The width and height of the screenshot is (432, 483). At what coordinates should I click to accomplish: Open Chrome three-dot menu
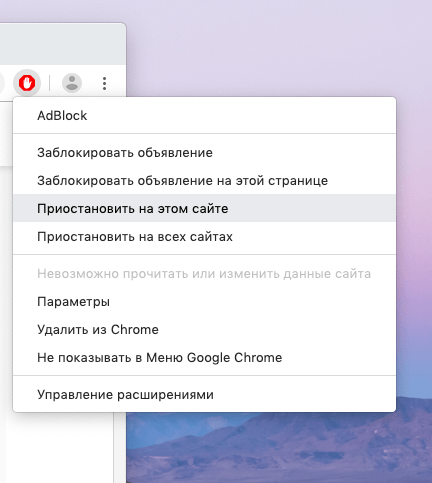pos(105,83)
